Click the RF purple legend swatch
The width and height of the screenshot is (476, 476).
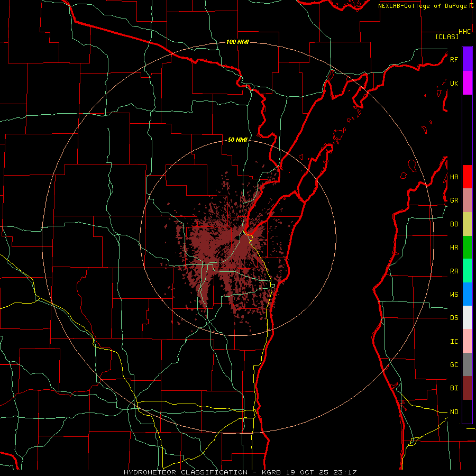pyautogui.click(x=467, y=59)
